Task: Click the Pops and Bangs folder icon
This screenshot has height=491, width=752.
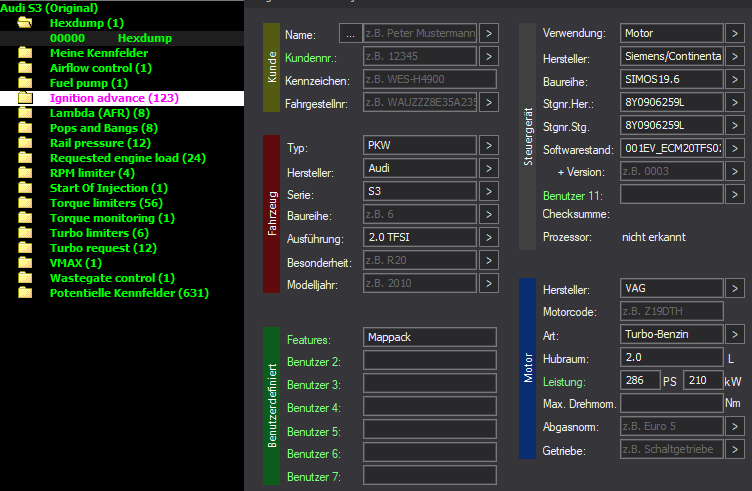Action: 25,128
